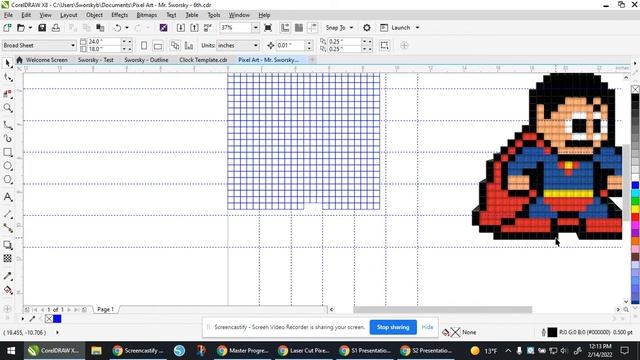
Task: Open the Open-file dropdown arrow
Action: click(x=30, y=28)
